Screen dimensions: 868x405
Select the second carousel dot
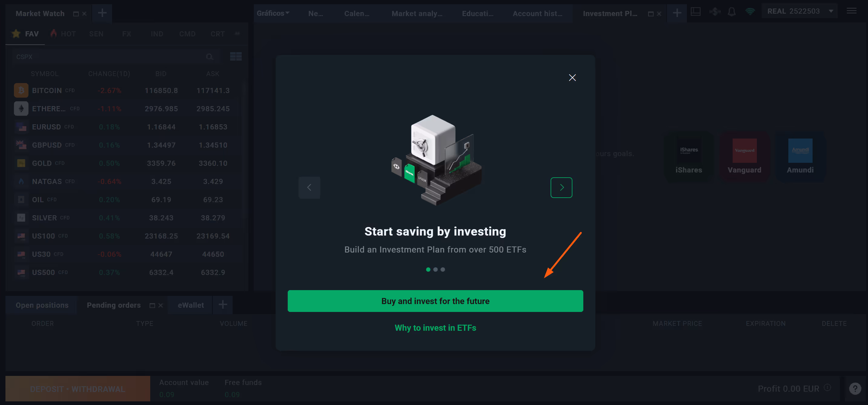[x=435, y=269]
